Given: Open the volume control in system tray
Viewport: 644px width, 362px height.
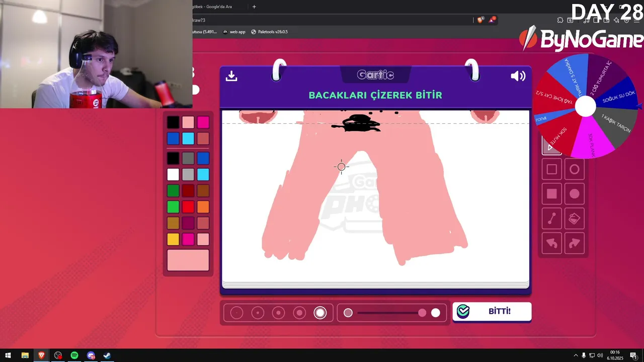Looking at the screenshot, I should (x=600, y=355).
